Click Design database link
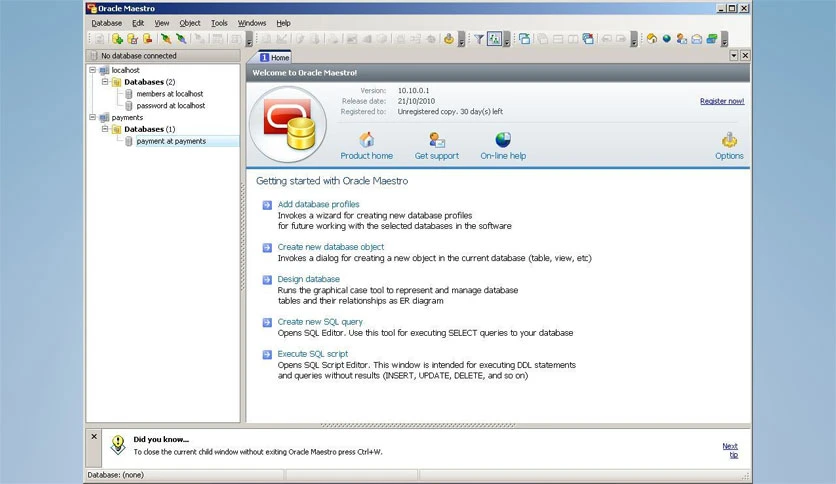836x484 pixels. pyautogui.click(x=308, y=279)
